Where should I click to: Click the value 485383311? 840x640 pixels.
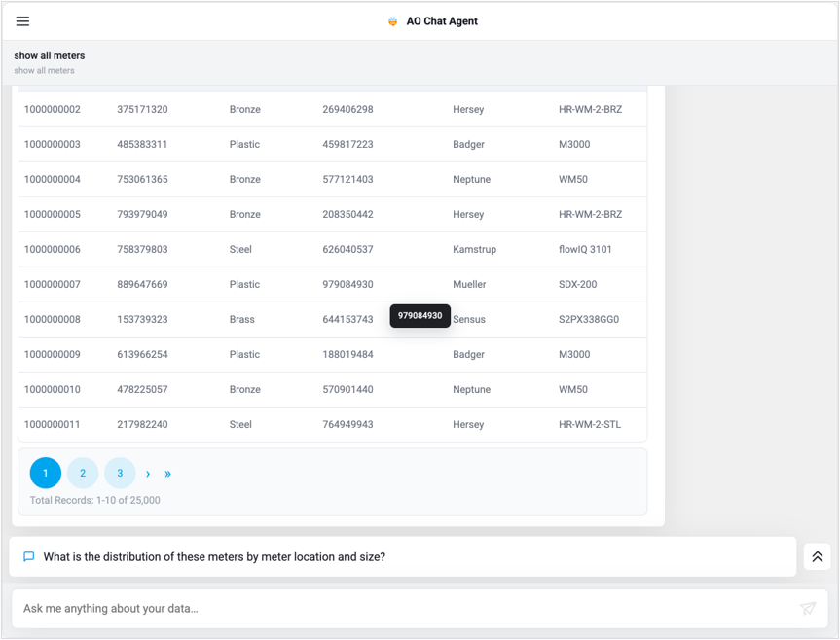(142, 144)
